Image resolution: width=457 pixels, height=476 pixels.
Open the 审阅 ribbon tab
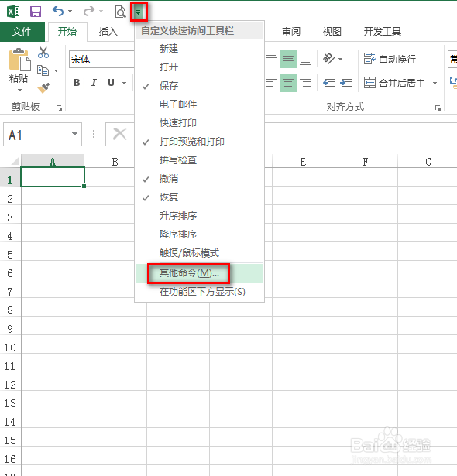(291, 32)
